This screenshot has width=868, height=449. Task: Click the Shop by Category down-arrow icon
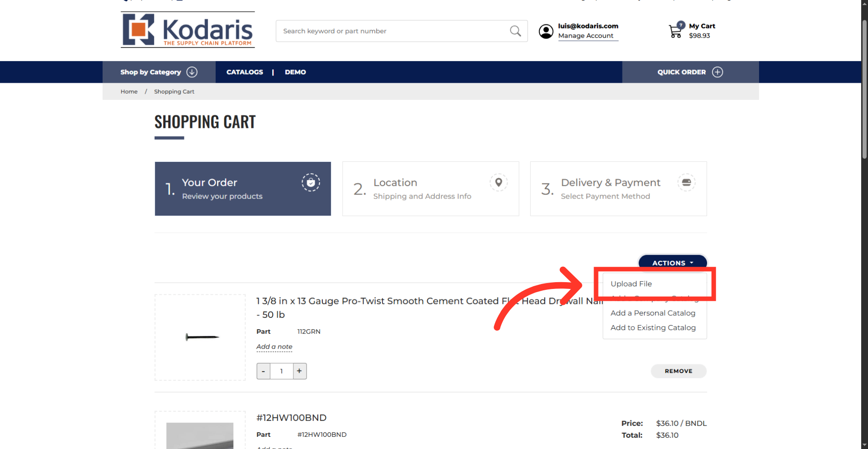tap(192, 72)
